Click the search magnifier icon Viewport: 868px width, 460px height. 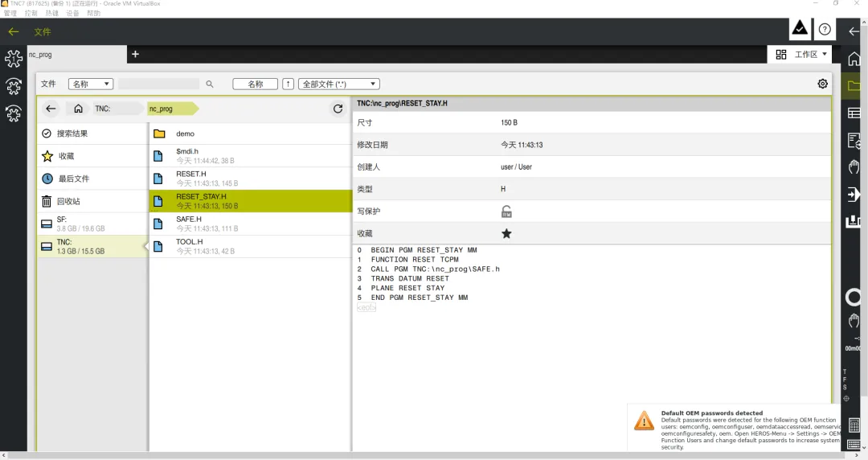(210, 84)
